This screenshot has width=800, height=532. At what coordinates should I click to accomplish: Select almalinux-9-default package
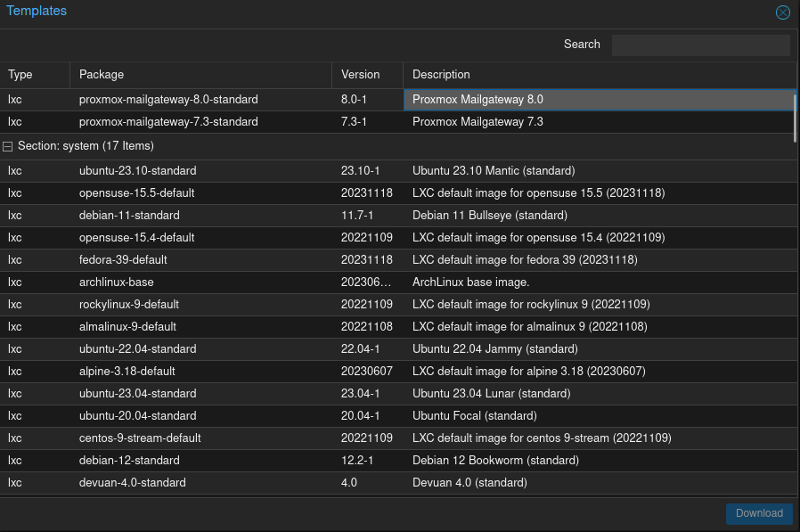coord(127,327)
